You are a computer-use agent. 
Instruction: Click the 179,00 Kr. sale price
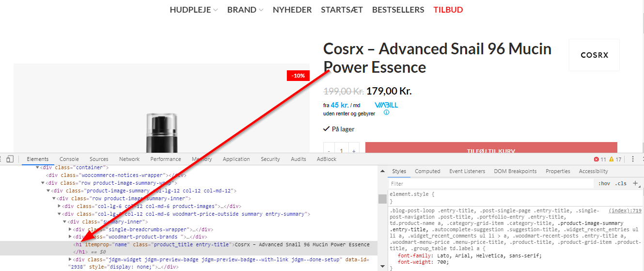click(389, 91)
